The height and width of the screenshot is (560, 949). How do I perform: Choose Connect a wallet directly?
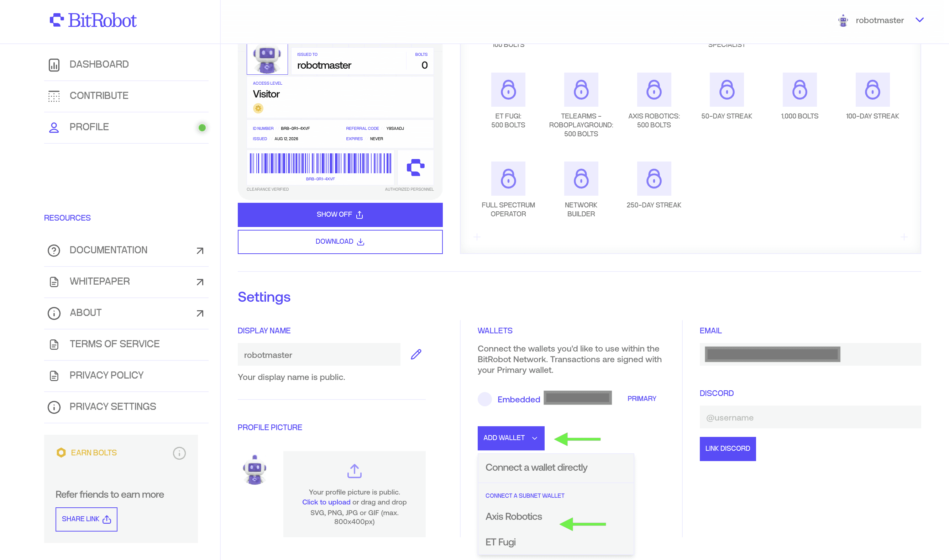[x=556, y=468]
